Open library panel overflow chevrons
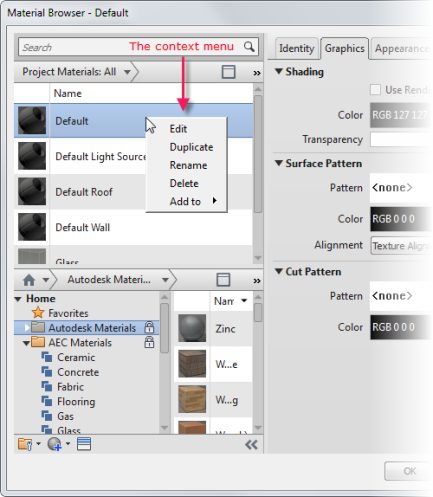433x497 pixels. coord(256,281)
